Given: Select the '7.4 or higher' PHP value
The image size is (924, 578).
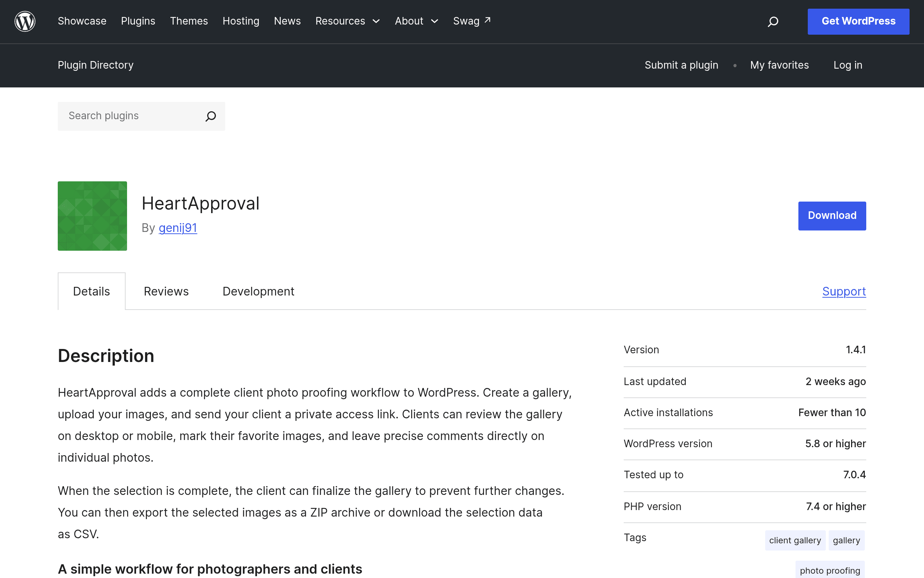Looking at the screenshot, I should (836, 506).
